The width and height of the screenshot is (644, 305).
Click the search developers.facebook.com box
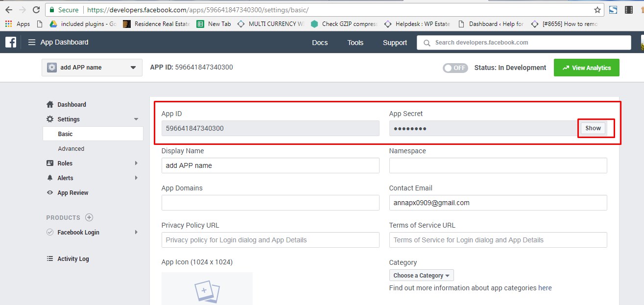click(x=524, y=43)
